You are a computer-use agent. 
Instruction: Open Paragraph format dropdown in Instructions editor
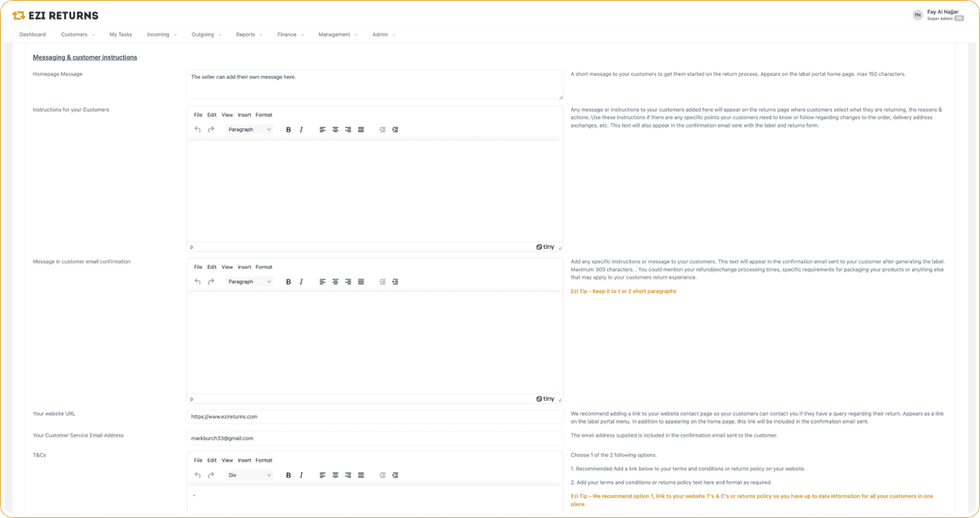tap(249, 130)
